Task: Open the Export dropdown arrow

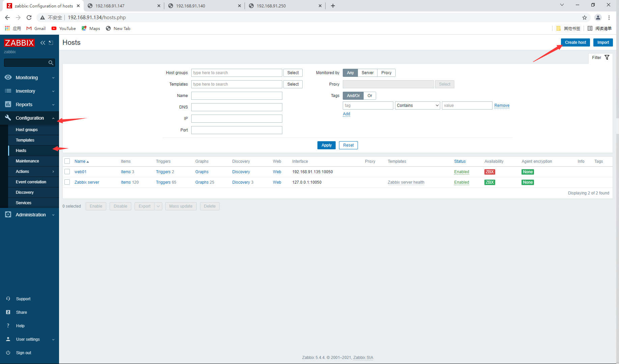Action: (x=158, y=206)
